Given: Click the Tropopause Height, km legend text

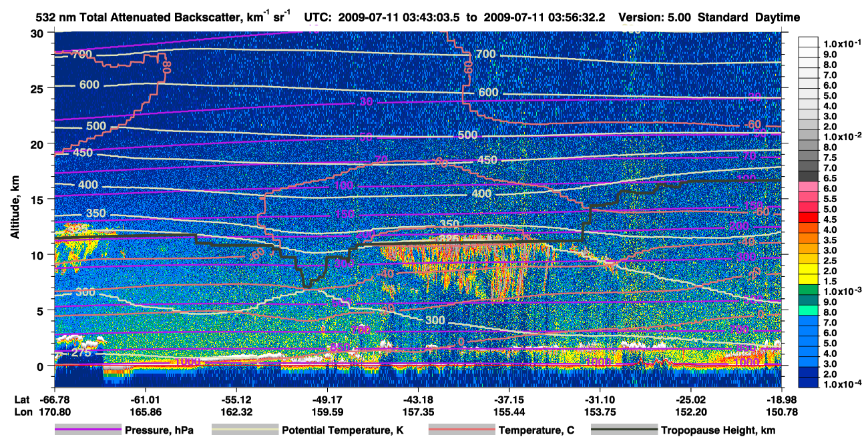Looking at the screenshot, I should (x=718, y=430).
